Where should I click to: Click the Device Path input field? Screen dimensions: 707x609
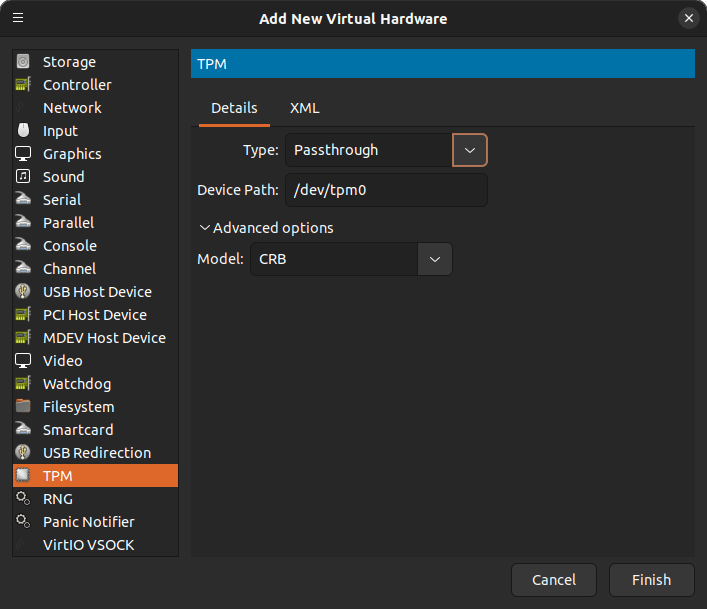click(x=386, y=190)
